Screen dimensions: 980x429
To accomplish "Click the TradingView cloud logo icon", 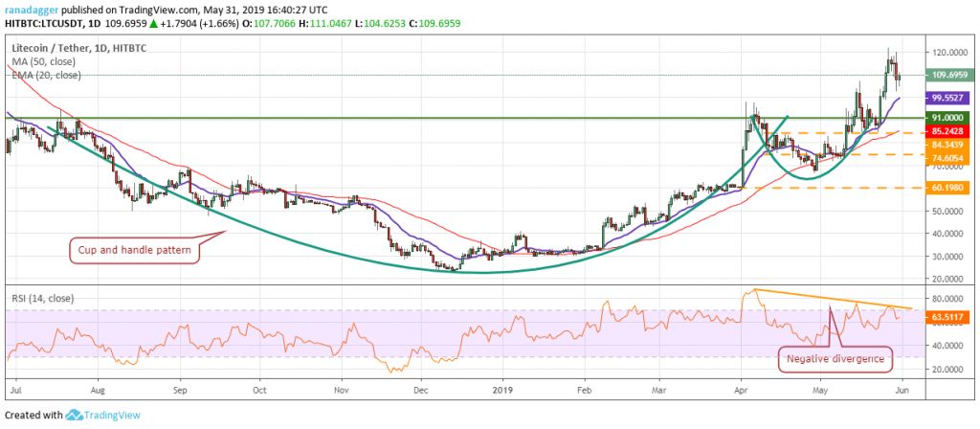I will [74, 415].
